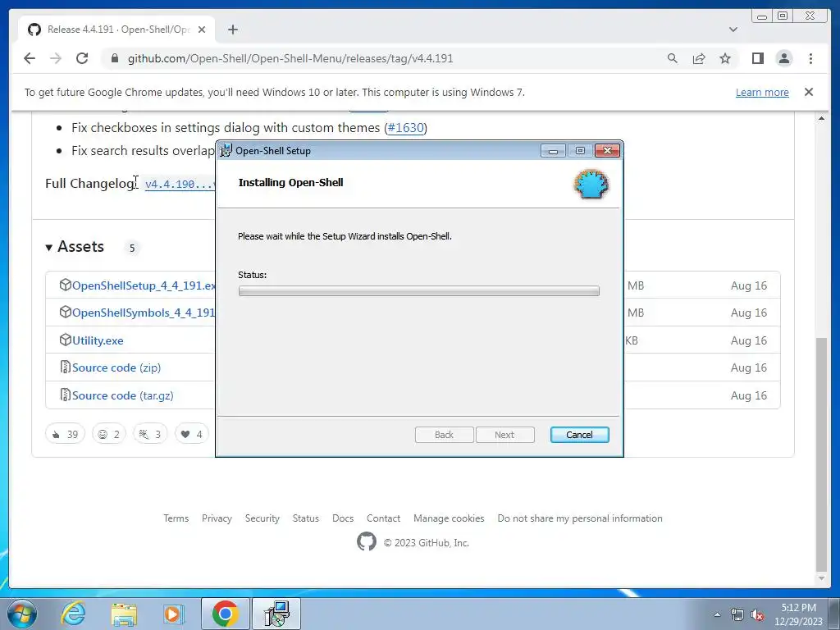Click the address bar URL

[290, 58]
